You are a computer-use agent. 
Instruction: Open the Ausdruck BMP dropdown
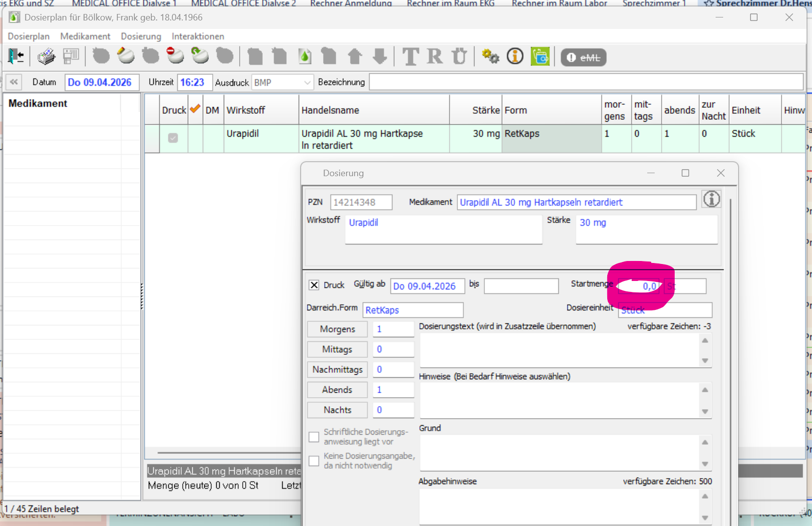(307, 83)
